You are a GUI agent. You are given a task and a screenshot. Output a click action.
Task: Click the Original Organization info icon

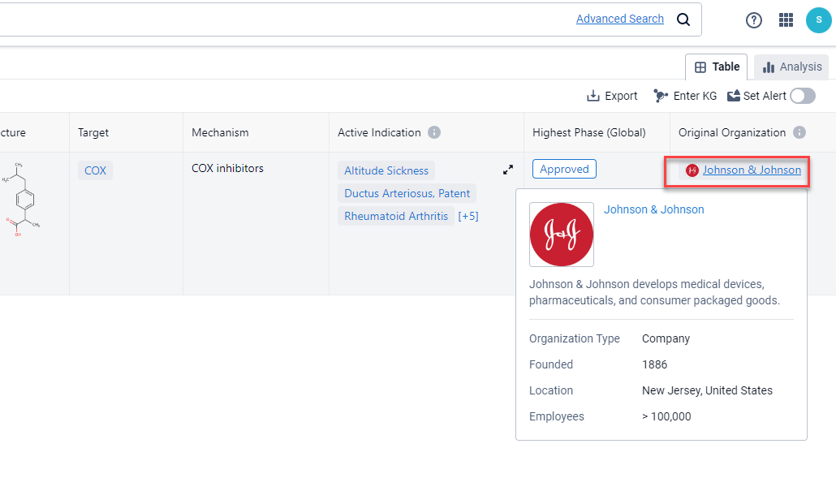[x=799, y=132]
